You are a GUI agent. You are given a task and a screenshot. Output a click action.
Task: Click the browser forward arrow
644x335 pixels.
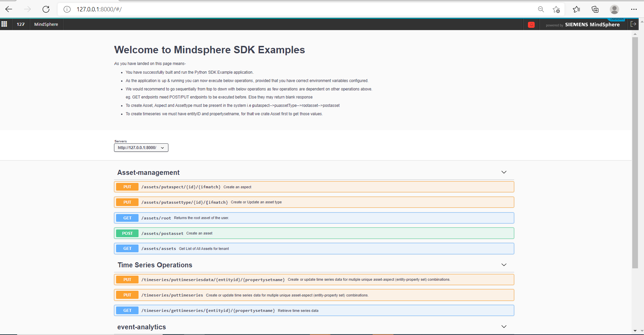(x=28, y=9)
